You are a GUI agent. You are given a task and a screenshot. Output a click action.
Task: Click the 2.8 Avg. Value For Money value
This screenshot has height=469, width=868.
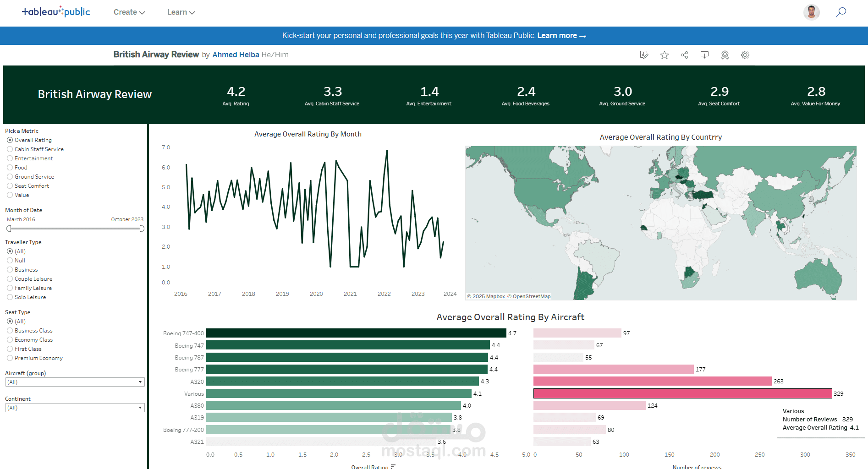(816, 92)
